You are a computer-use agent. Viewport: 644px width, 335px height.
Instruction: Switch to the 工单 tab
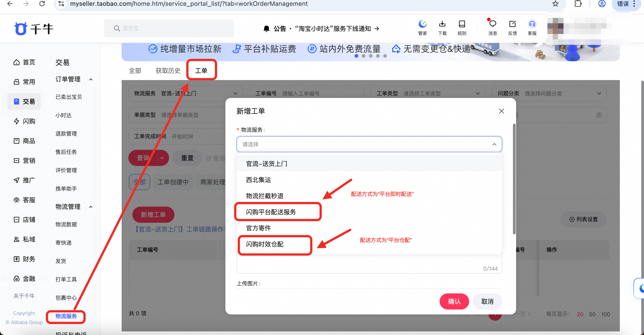pyautogui.click(x=201, y=71)
